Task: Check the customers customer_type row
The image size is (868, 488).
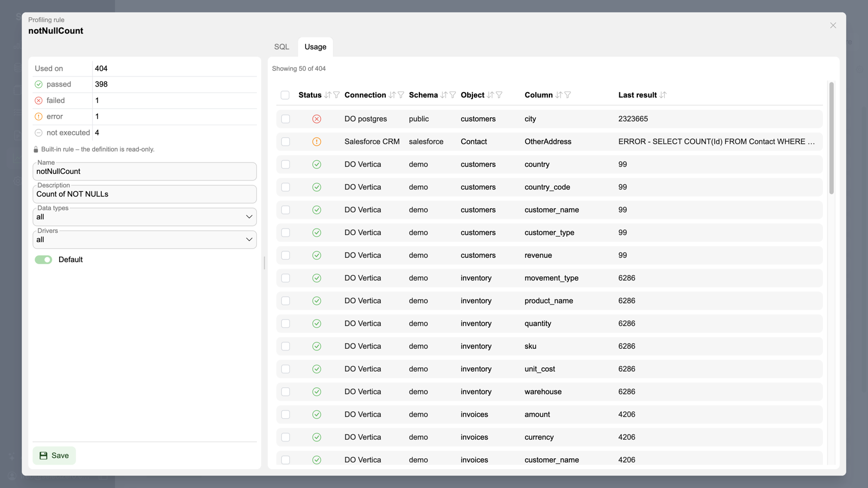Action: click(286, 232)
